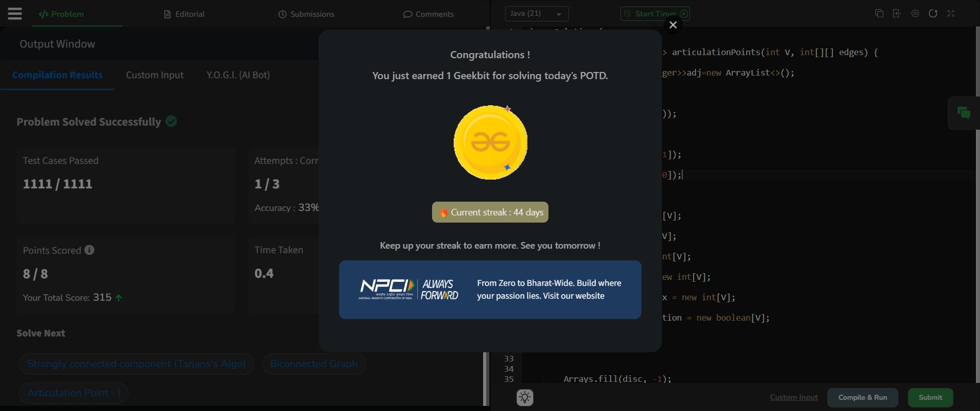The width and height of the screenshot is (980, 411).
Task: Click the 8 / 8 points scored value
Action: (35, 274)
